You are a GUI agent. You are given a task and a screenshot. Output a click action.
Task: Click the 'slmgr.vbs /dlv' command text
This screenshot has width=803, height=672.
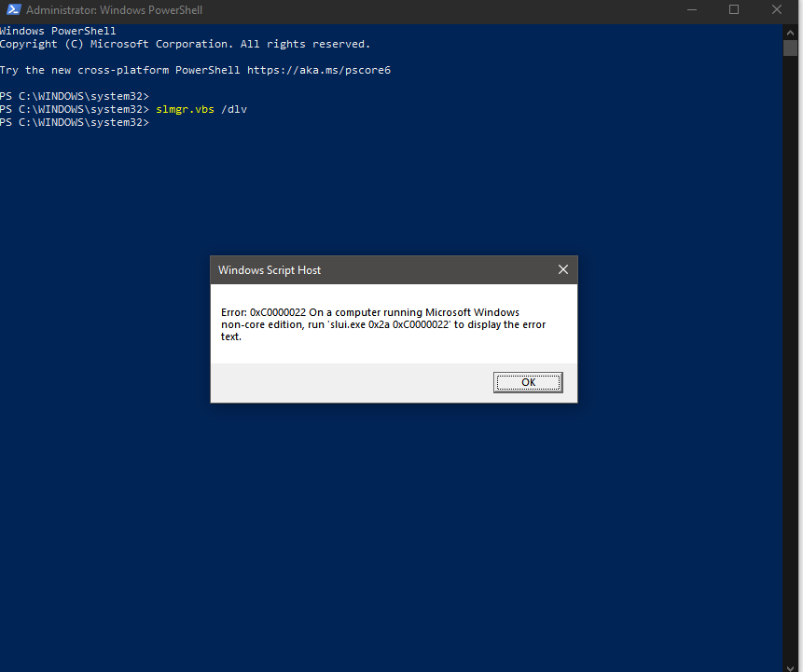tap(201, 109)
